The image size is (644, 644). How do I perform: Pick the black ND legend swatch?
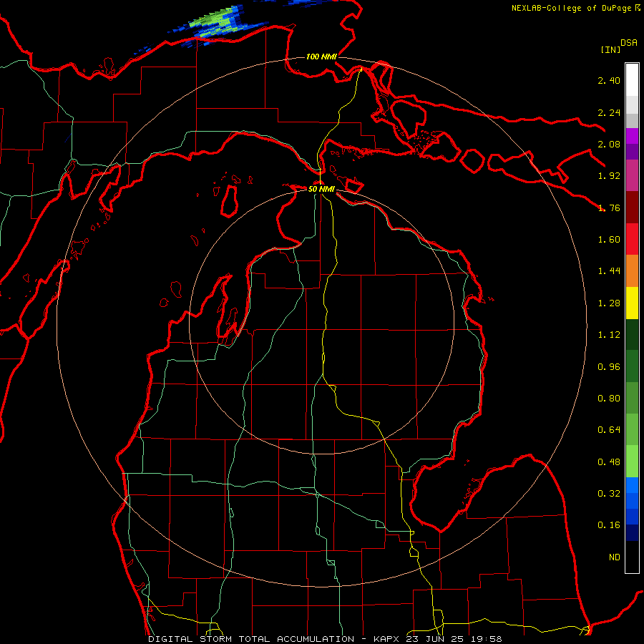pyautogui.click(x=632, y=557)
